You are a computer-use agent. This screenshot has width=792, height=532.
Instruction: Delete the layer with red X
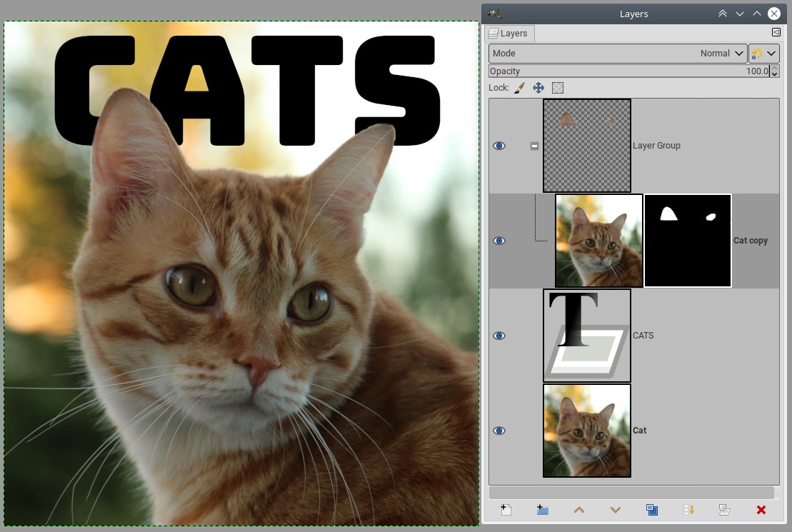761,509
